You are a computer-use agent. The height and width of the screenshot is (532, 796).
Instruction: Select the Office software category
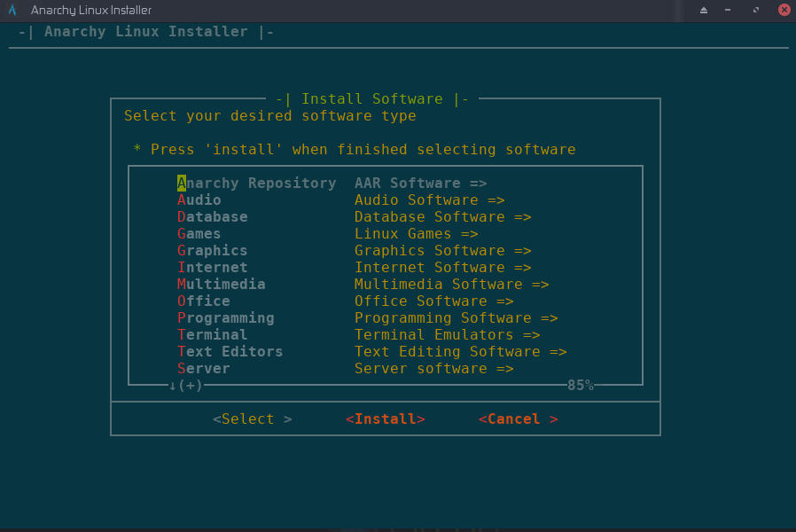(x=203, y=301)
